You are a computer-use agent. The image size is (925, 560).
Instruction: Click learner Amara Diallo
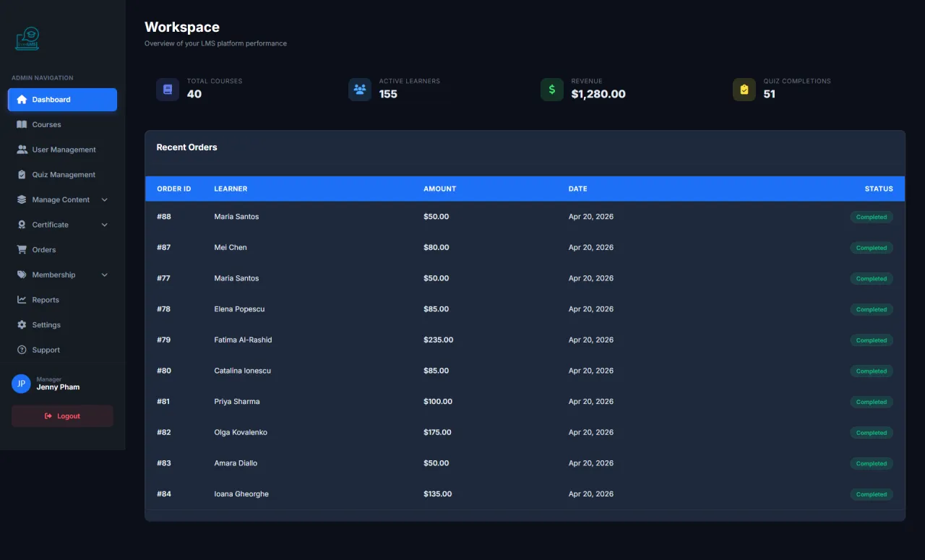pos(236,463)
